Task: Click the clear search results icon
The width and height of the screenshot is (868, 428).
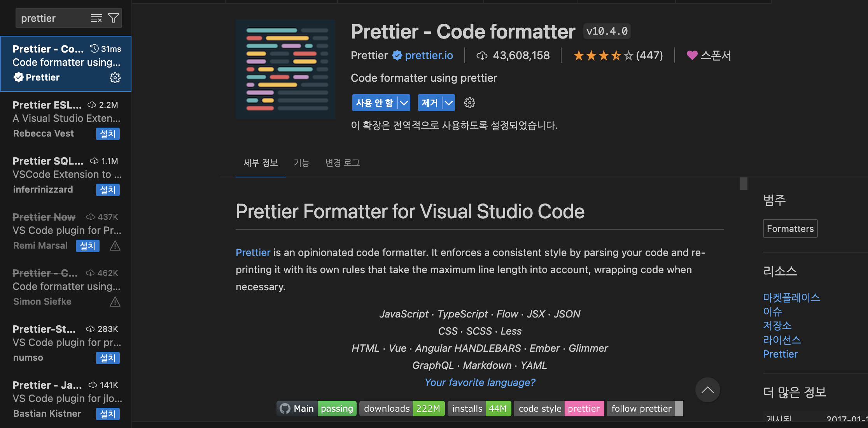Action: point(96,18)
